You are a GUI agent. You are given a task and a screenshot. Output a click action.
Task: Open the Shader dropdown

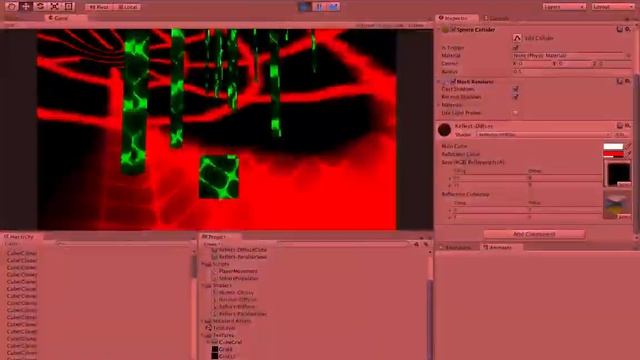pos(543,134)
